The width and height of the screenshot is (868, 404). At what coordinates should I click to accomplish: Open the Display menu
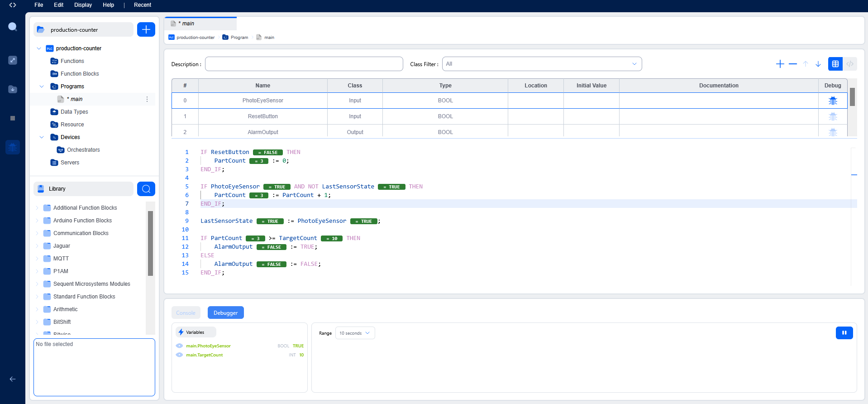83,5
